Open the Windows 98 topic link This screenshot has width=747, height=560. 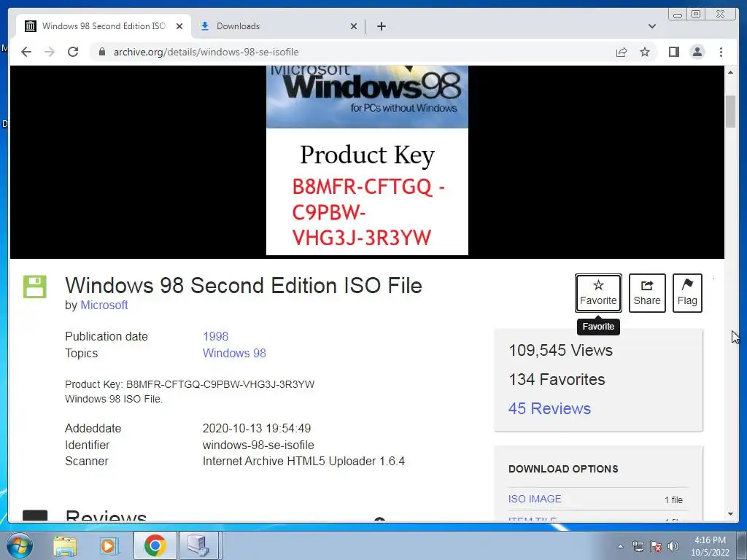(x=234, y=354)
